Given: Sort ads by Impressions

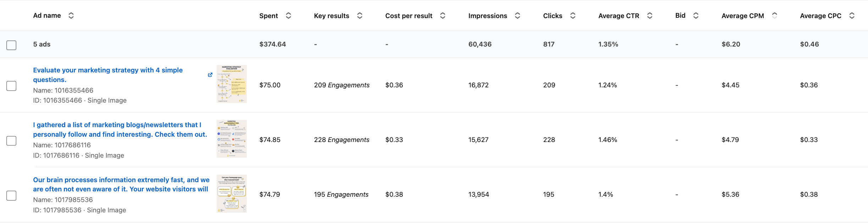Looking at the screenshot, I should tap(517, 16).
